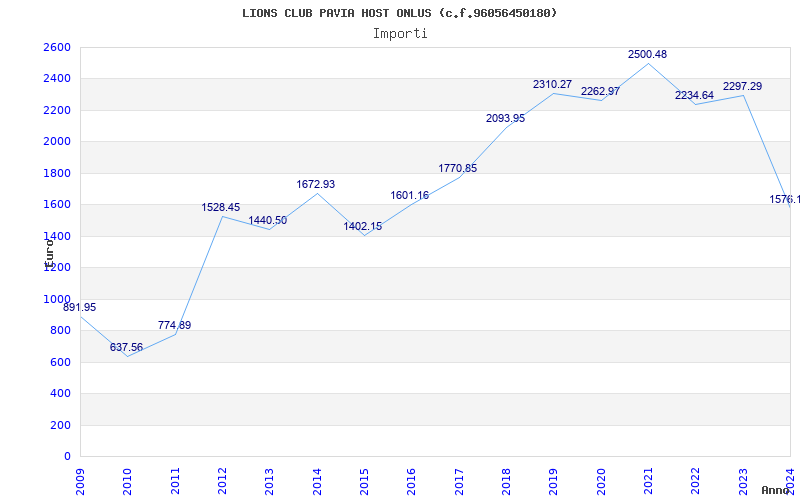This screenshot has width=800, height=500.
Task: Select the 1402.15 data label
Action: point(362,227)
